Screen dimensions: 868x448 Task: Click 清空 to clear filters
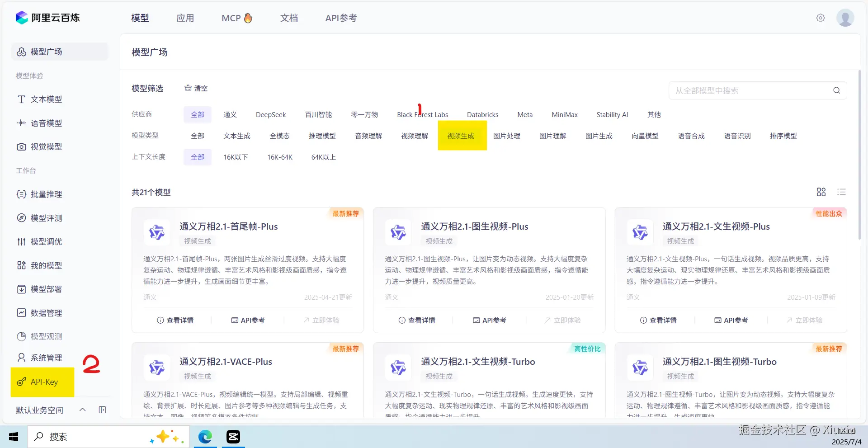tap(196, 88)
